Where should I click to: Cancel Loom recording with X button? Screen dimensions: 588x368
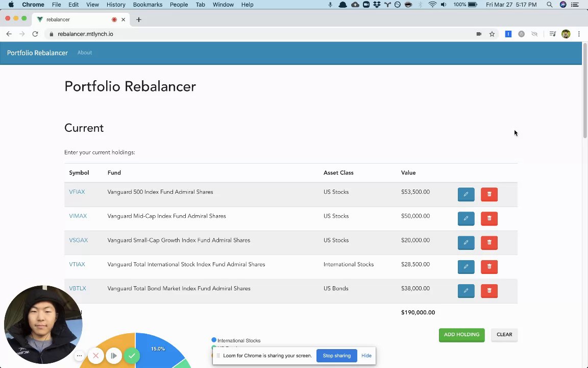(x=95, y=356)
